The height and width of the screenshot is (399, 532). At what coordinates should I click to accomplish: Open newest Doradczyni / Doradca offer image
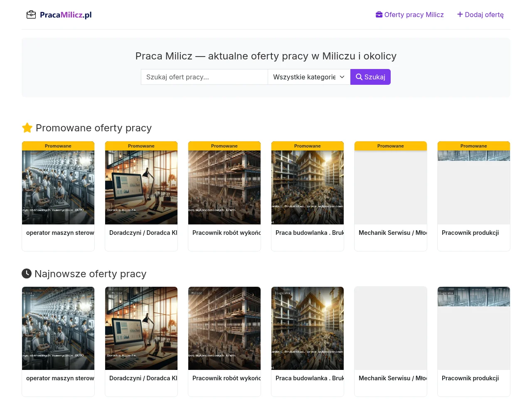coord(141,328)
